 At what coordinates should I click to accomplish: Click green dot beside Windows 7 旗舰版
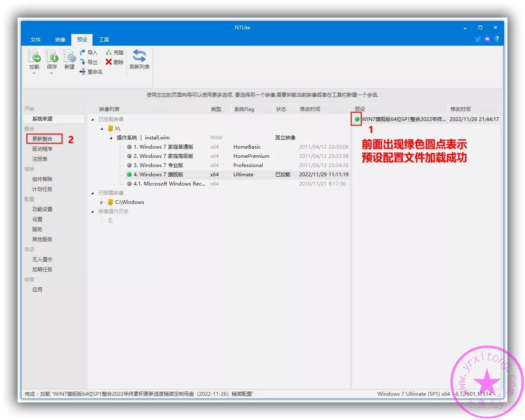129,175
